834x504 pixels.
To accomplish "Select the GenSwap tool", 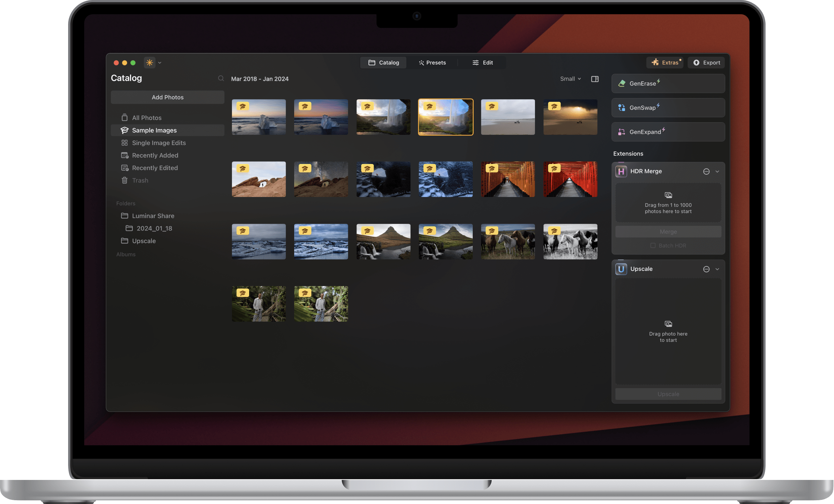I will click(x=668, y=107).
